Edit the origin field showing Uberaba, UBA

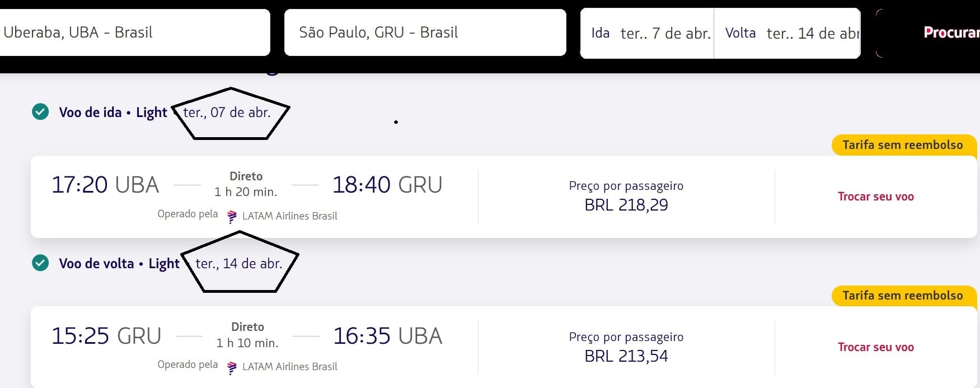point(134,32)
